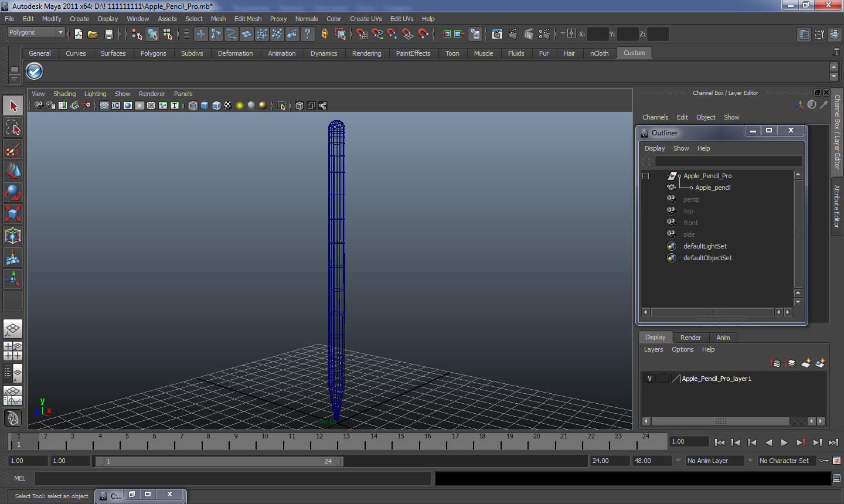Activate the Rotate tool sphere icon

(13, 192)
